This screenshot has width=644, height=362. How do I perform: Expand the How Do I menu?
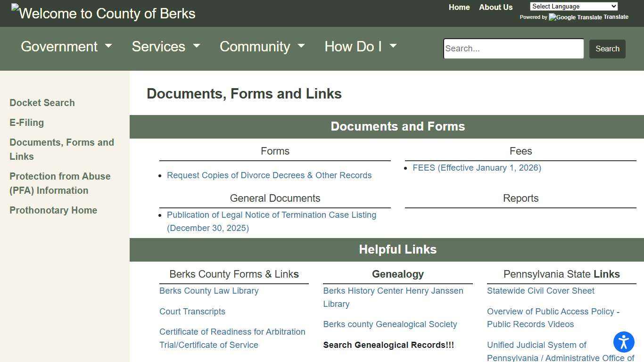(x=360, y=46)
